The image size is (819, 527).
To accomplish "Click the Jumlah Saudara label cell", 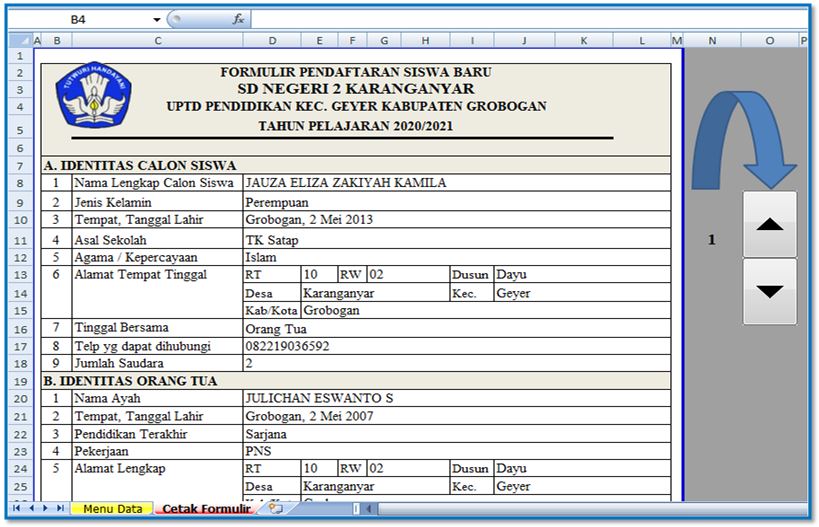I will 157,364.
